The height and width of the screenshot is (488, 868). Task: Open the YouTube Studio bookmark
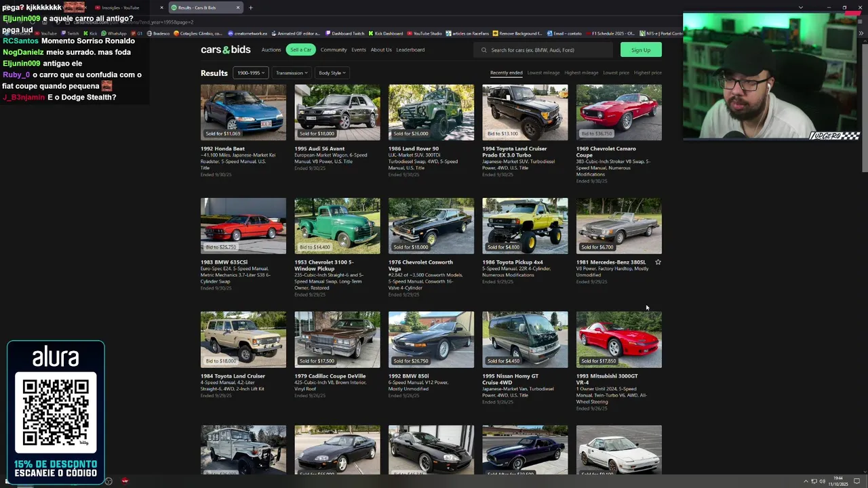[425, 33]
